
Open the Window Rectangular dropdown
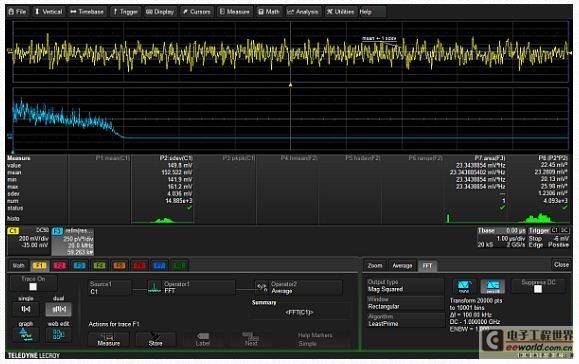(405, 303)
